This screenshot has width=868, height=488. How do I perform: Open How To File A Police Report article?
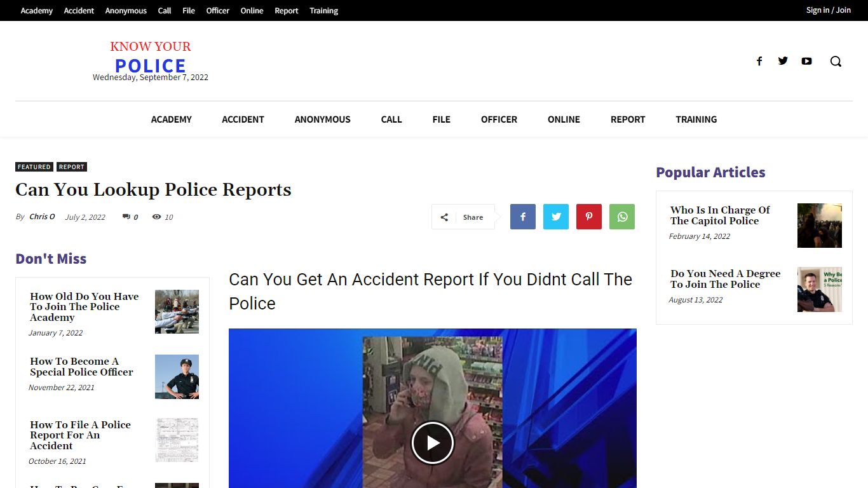(x=80, y=435)
